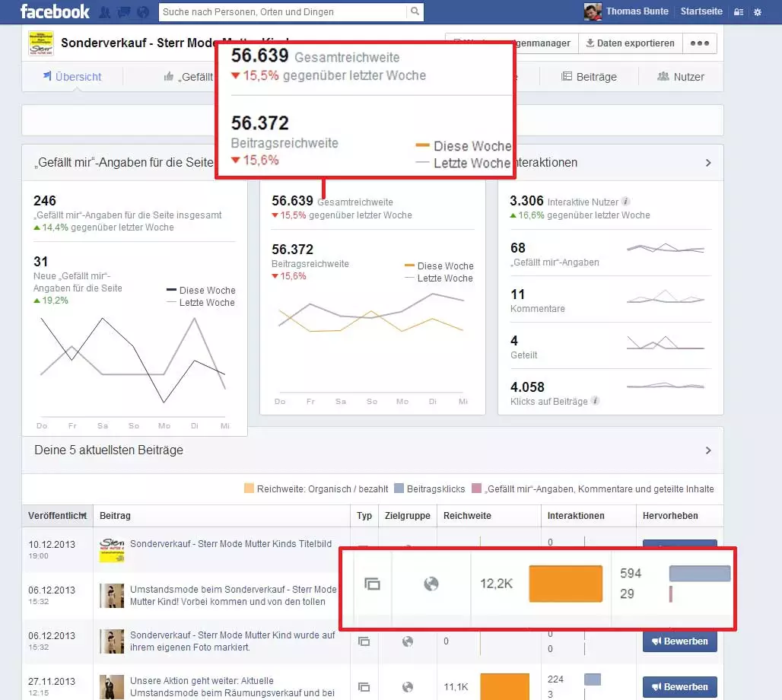The height and width of the screenshot is (700, 782).
Task: Click Bewerben for 27.11.2013 post
Action: pos(680,687)
